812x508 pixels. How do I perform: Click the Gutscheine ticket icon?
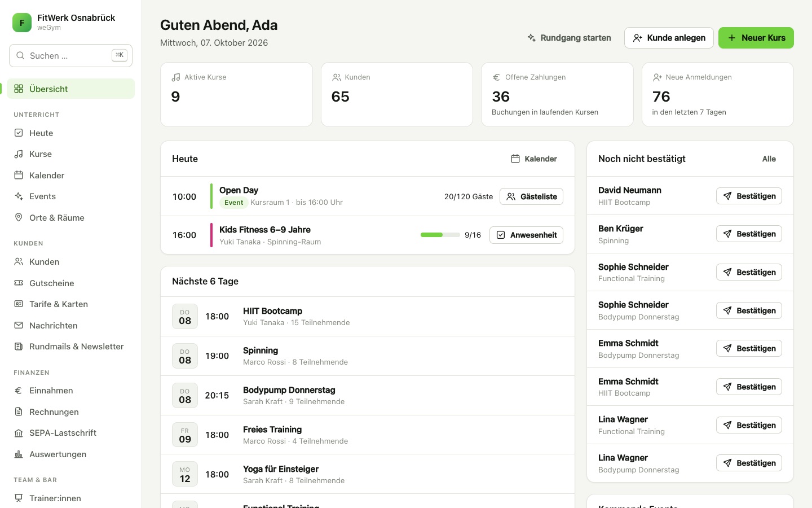coord(19,283)
